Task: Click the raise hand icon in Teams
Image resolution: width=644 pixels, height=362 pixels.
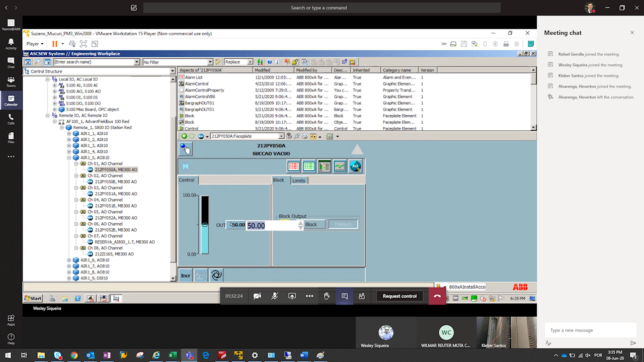Action: (x=327, y=296)
